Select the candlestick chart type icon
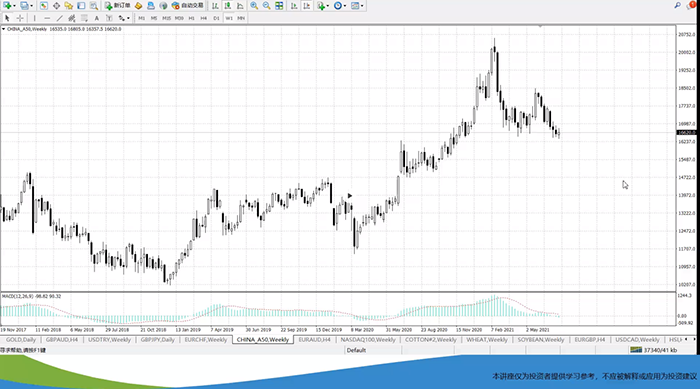Screen dimensions: 700x389 tap(228, 6)
